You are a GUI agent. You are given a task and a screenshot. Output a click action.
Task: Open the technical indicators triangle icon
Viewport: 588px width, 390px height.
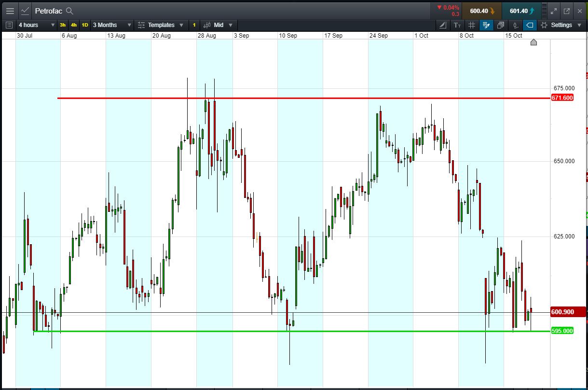(x=444, y=25)
